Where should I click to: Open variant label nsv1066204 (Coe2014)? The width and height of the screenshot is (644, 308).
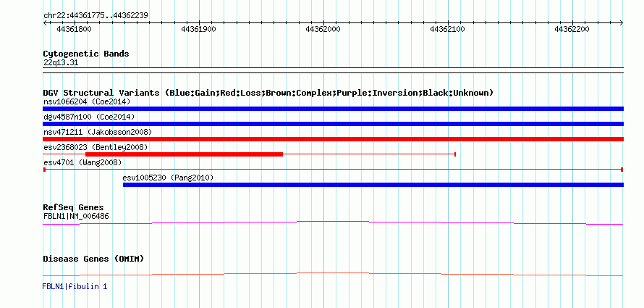point(87,101)
